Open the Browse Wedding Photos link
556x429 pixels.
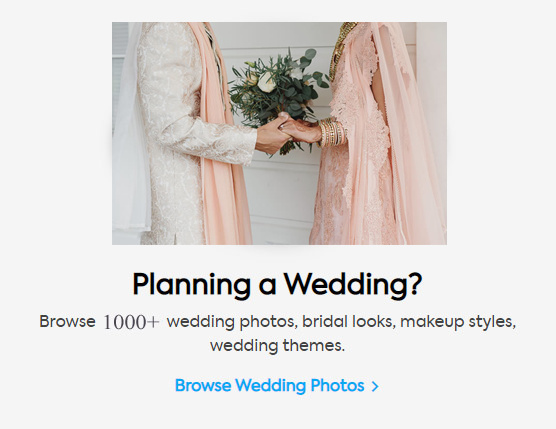point(277,386)
